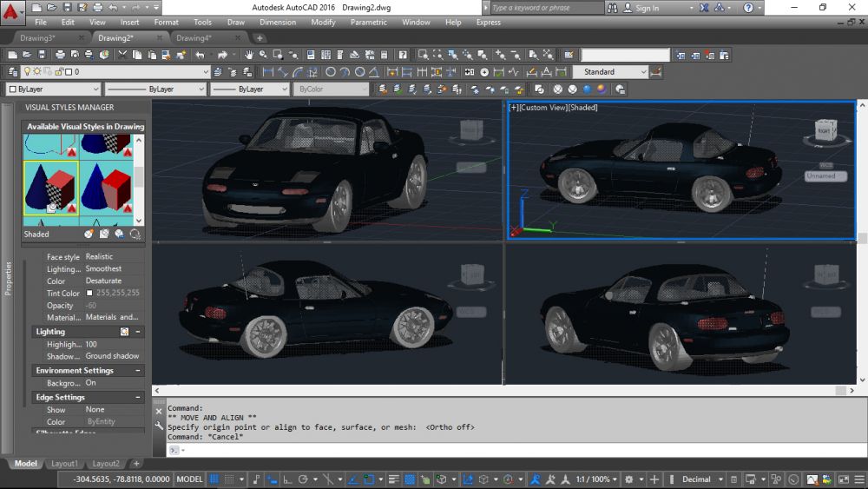Click the Customization menu icon in status bar
This screenshot has width=868, height=489.
[859, 479]
